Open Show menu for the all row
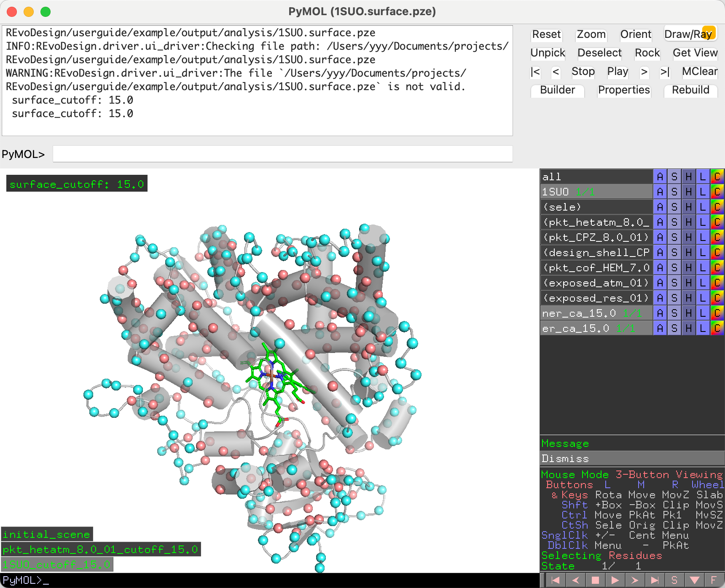 (x=674, y=176)
